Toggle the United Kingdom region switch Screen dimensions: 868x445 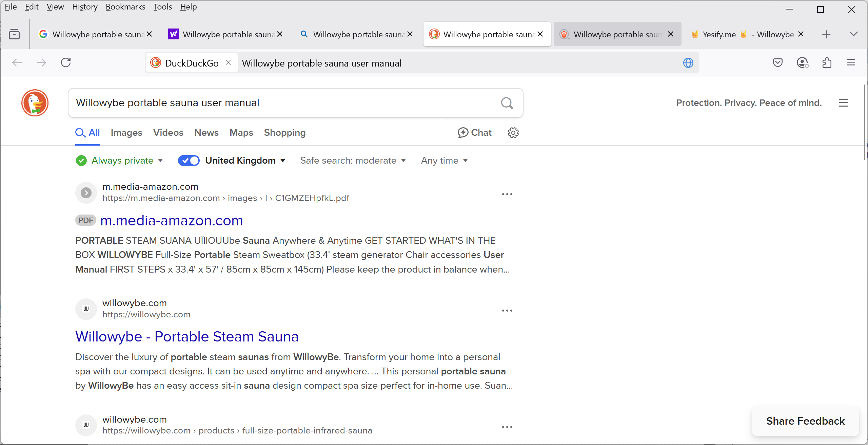click(189, 161)
